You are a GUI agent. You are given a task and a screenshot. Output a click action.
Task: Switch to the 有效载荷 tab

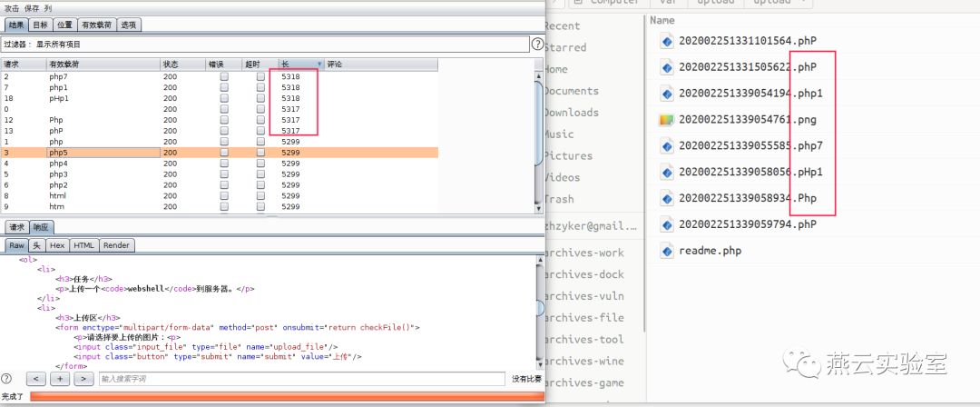click(x=96, y=25)
